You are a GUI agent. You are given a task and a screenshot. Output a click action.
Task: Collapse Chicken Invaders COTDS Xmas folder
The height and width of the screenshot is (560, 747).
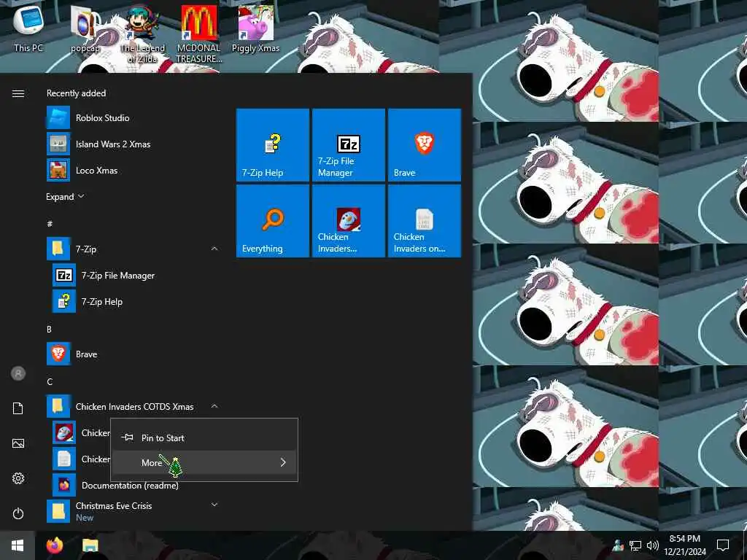pyautogui.click(x=214, y=406)
